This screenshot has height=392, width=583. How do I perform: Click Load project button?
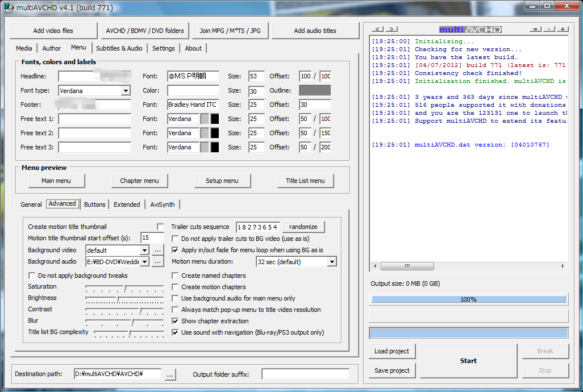pyautogui.click(x=392, y=351)
